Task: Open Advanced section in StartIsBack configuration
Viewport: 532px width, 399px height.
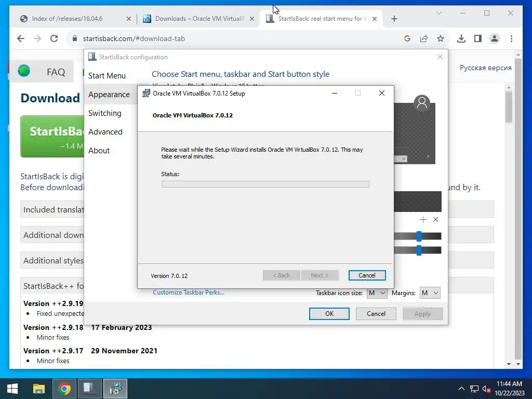Action: (105, 131)
